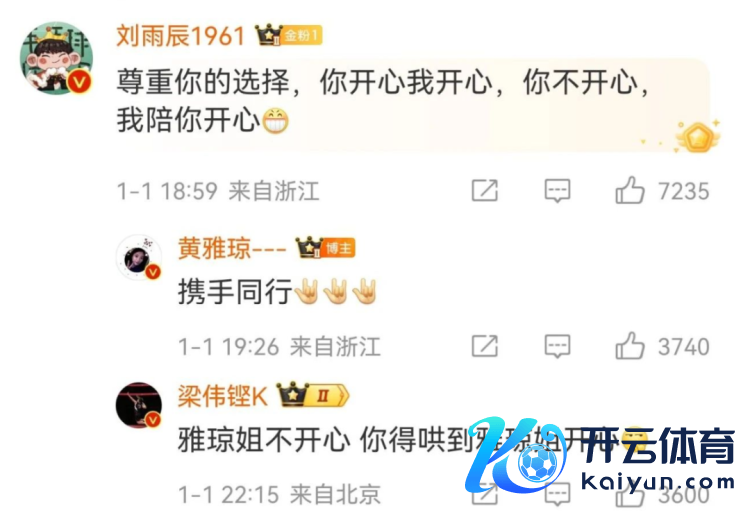Tap the 博主 badge next to 黄雅琼
The image size is (750, 515).
pyautogui.click(x=338, y=248)
